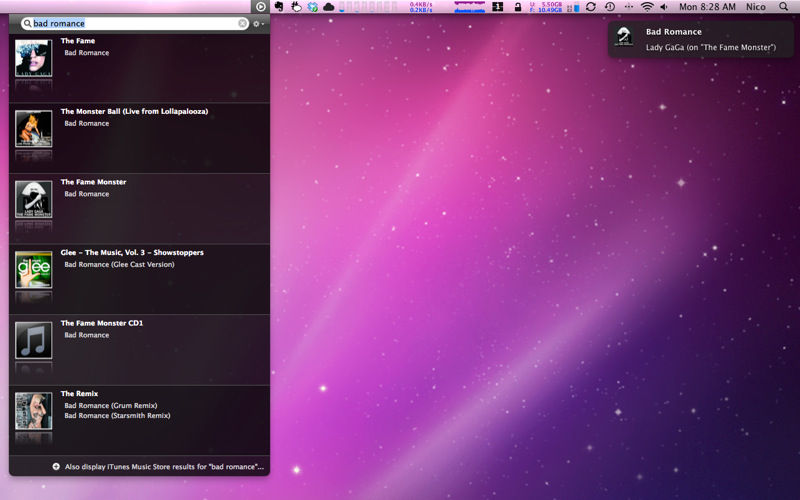Play Bad Romance under The Fame Monster
800x500 pixels.
click(x=87, y=194)
